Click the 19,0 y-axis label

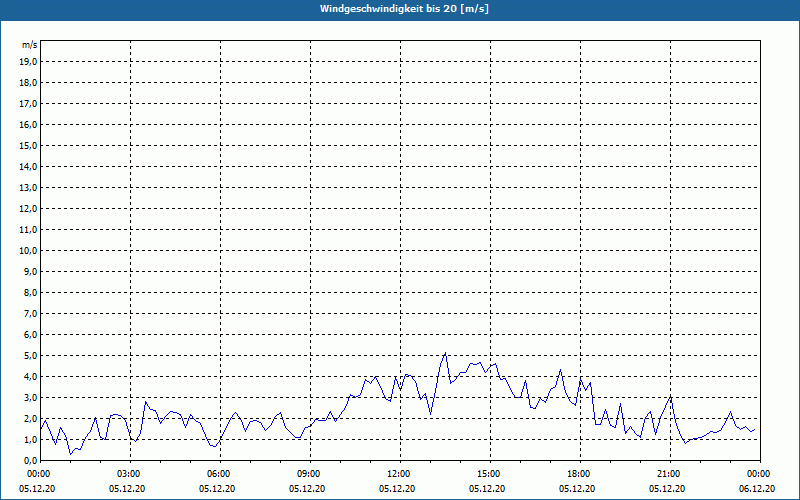pyautogui.click(x=28, y=61)
